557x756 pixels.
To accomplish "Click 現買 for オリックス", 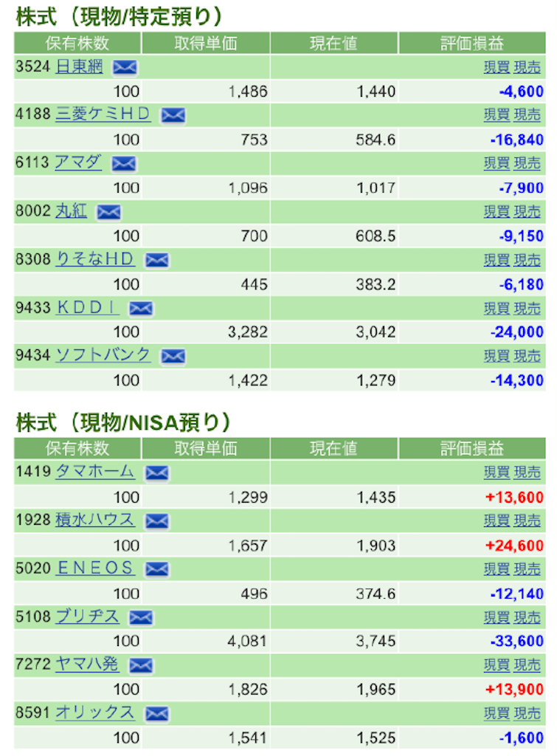I will [497, 714].
